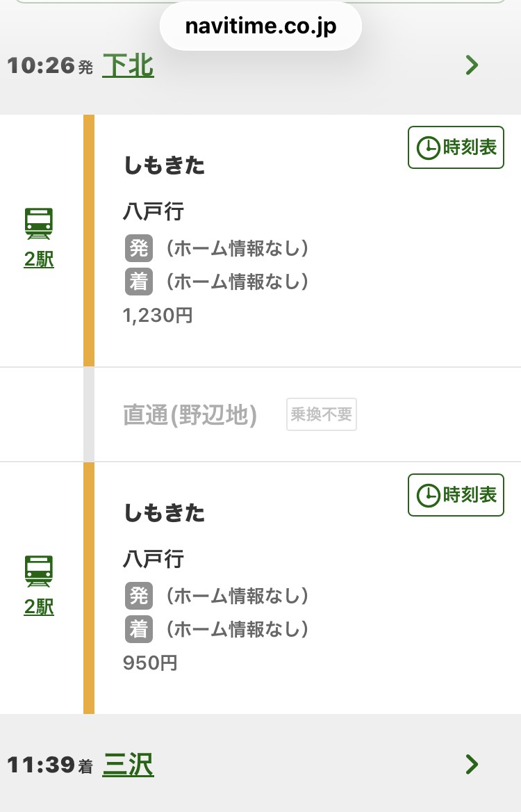Screen dimensions: 521x812
Task: Open the 下北 station link
Action: (x=128, y=66)
